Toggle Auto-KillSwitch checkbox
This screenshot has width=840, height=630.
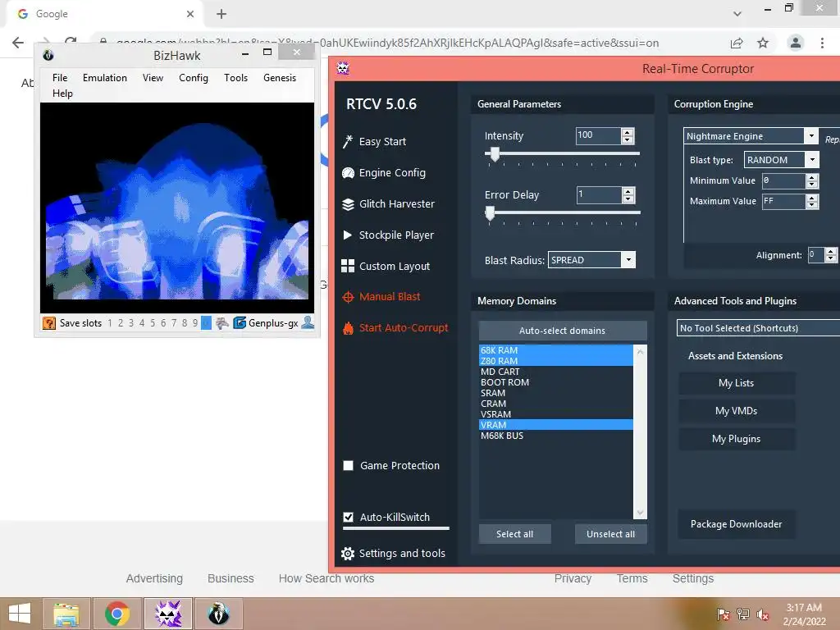pos(348,517)
